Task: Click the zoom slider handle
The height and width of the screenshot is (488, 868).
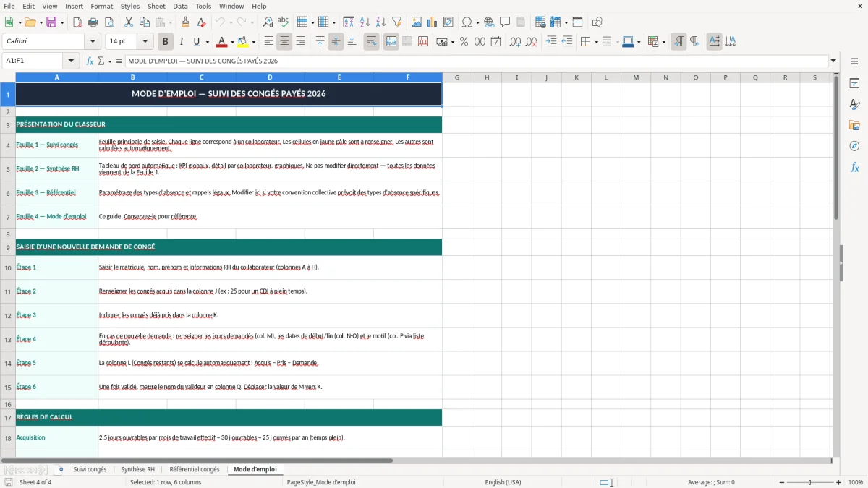Action: [x=809, y=482]
